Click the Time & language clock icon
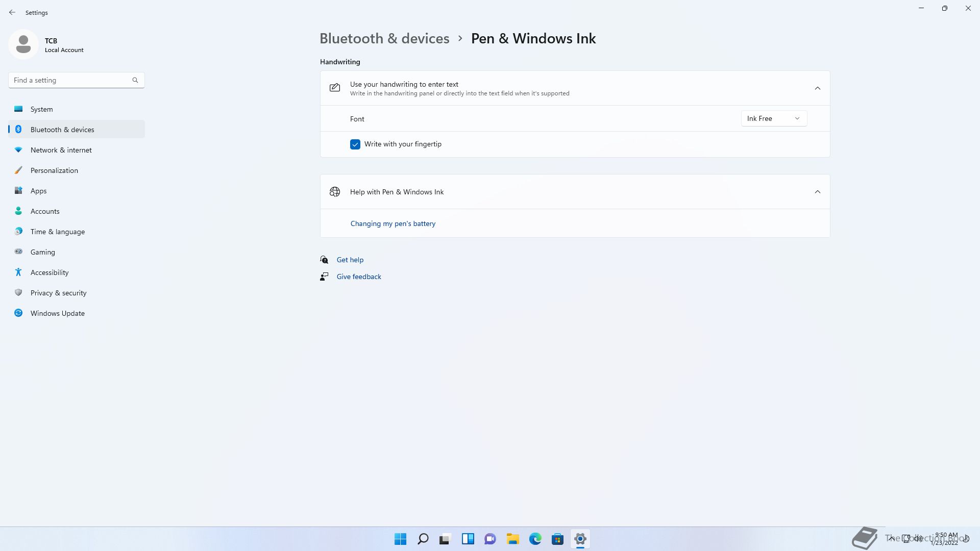Image resolution: width=980 pixels, height=551 pixels. pyautogui.click(x=18, y=231)
